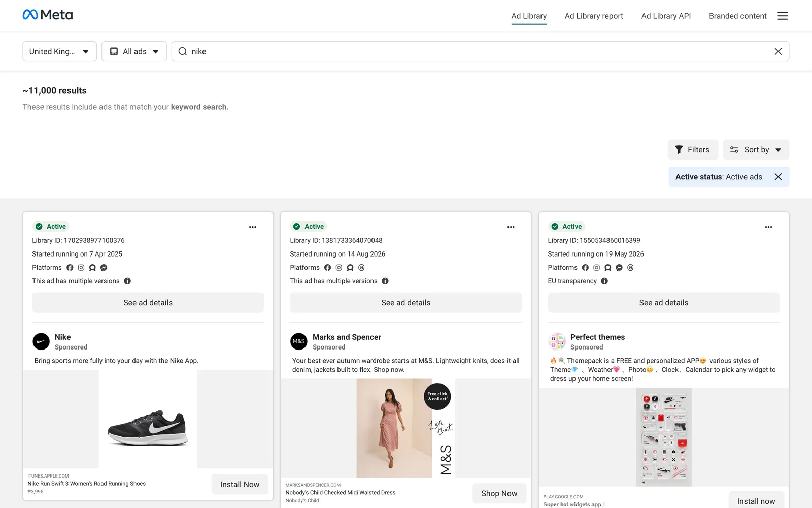Click the Nike shoe ad image
Image resolution: width=812 pixels, height=508 pixels.
tap(148, 419)
